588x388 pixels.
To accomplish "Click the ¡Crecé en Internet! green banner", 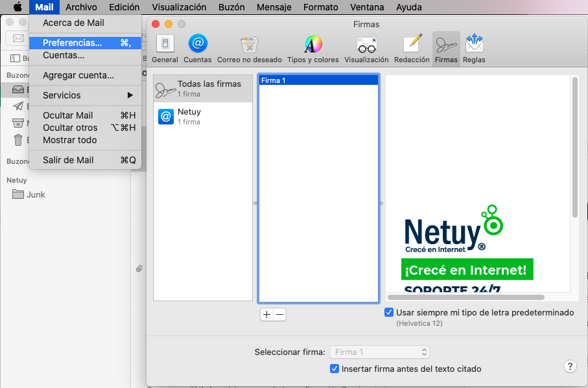I will [x=467, y=269].
